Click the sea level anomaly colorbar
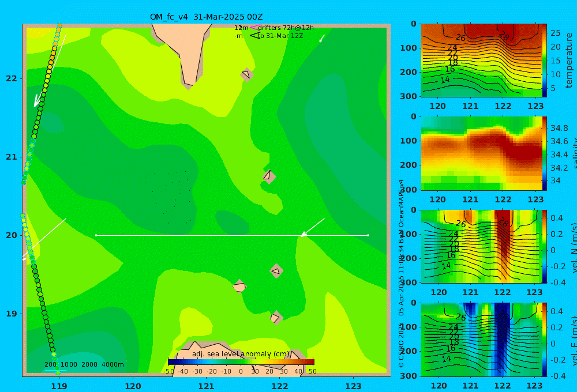This screenshot has width=577, height=392. coord(241,361)
